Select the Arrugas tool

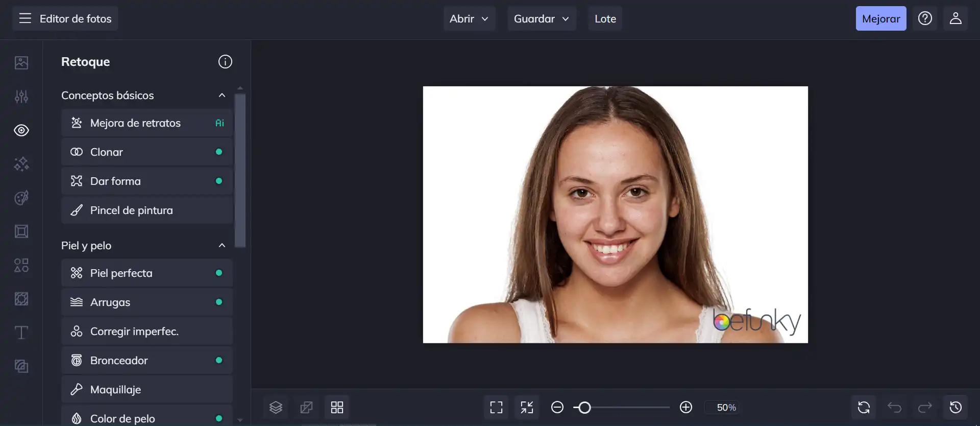tap(147, 302)
